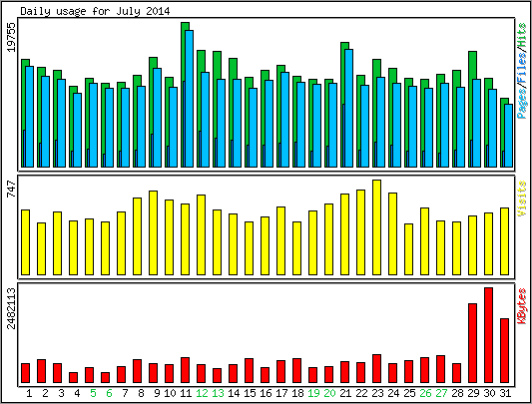The height and width of the screenshot is (404, 532).
Task: Click day 30 on the x-axis
Action: (489, 393)
